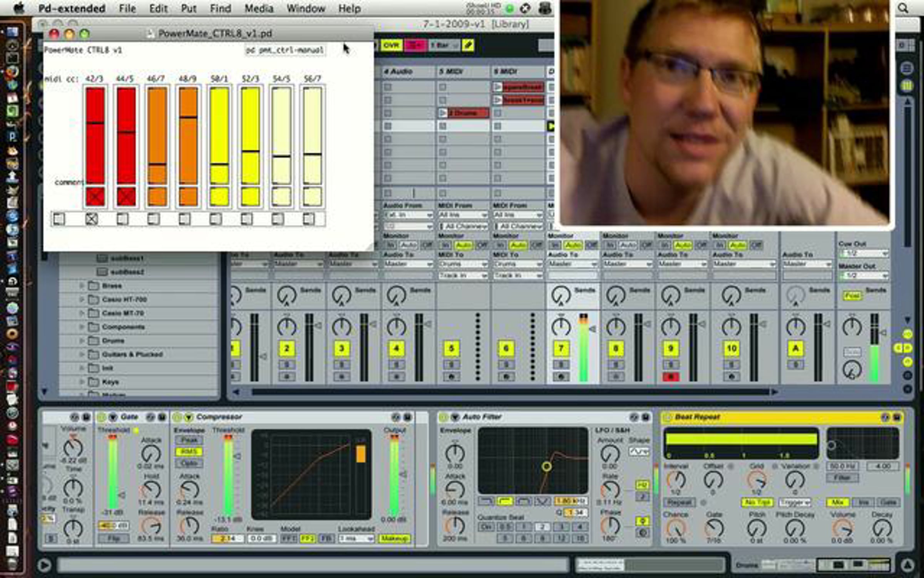Open the File menu
This screenshot has width=924, height=578.
point(127,8)
